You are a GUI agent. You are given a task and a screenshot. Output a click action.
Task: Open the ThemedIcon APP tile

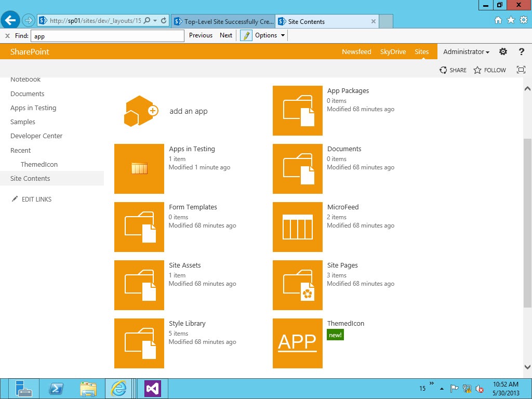pos(297,343)
